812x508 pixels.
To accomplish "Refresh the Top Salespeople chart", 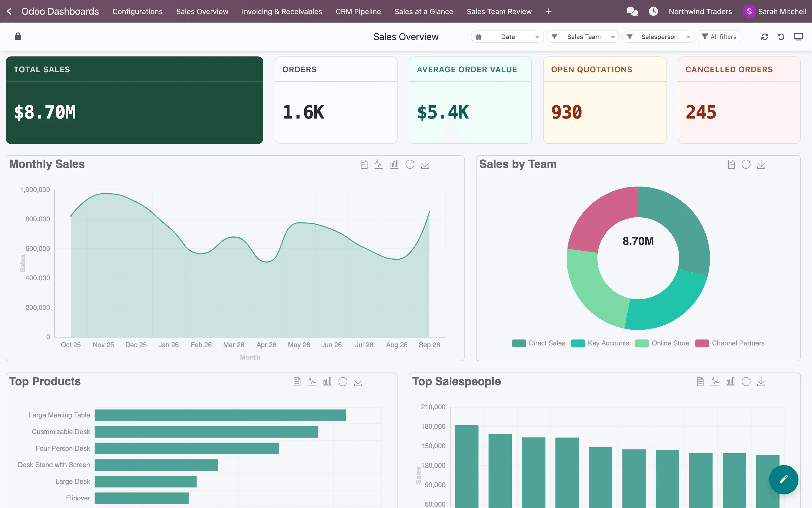I will 746,382.
